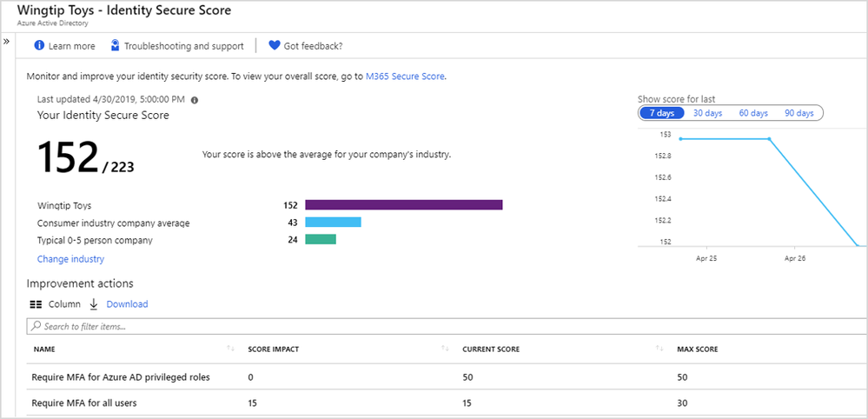The image size is (868, 419).
Task: Click the Learn more info icon
Action: click(x=39, y=45)
